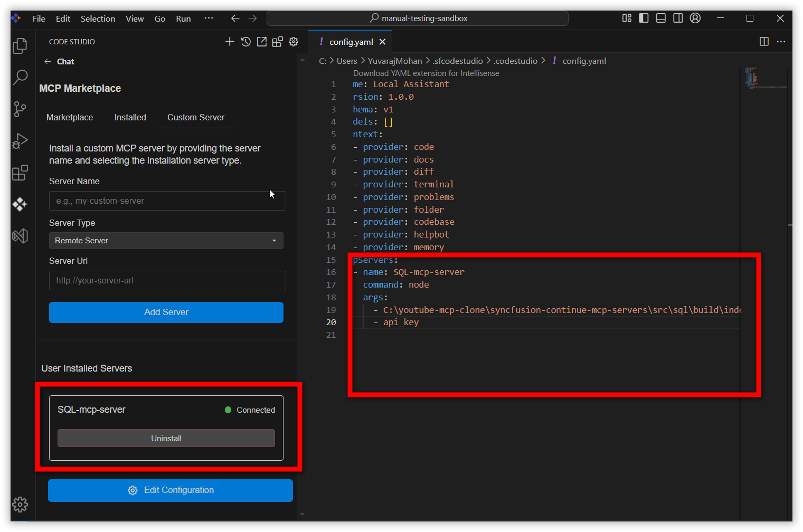Click the .sfcodestudio breadcrumb segment
This screenshot has width=803, height=532.
[x=458, y=61]
